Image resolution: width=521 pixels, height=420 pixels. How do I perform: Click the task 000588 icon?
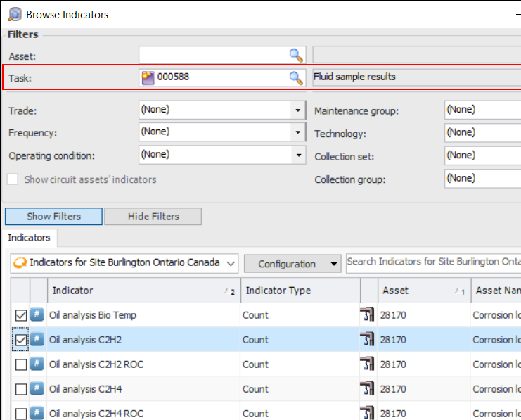[148, 77]
